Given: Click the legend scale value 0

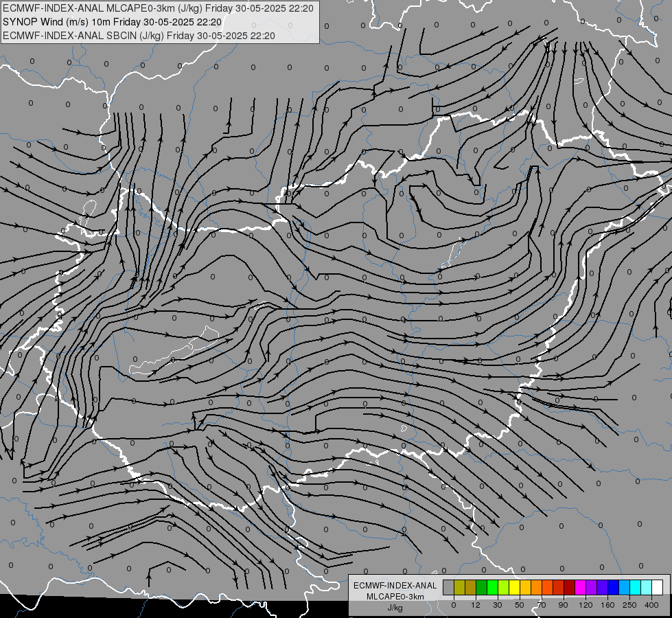Looking at the screenshot, I should coord(454,605).
